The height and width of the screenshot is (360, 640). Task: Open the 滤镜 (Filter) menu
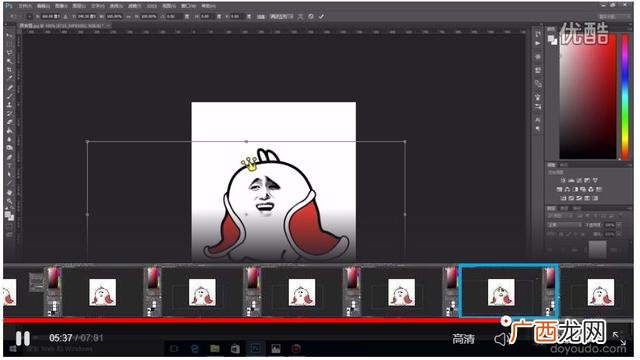point(134,6)
